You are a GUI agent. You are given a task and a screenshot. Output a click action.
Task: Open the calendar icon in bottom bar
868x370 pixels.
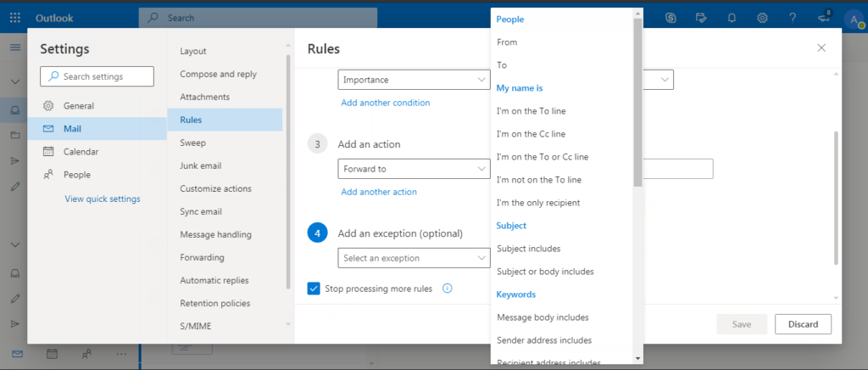pyautogui.click(x=52, y=353)
